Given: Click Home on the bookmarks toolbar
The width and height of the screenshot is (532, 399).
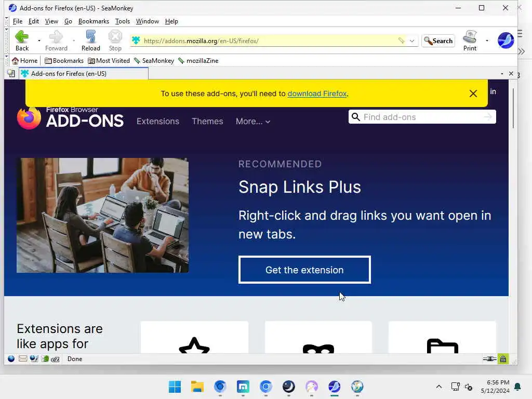Looking at the screenshot, I should (x=25, y=61).
